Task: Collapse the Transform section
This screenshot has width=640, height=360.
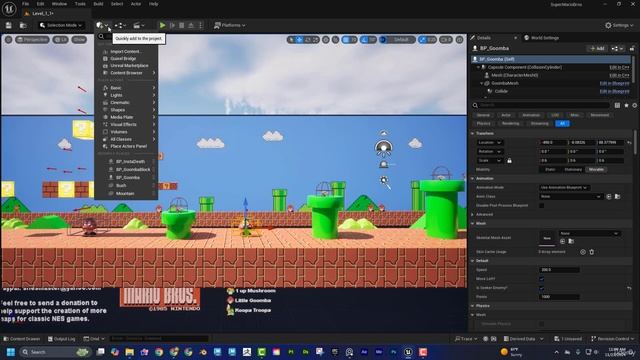Action: click(473, 133)
